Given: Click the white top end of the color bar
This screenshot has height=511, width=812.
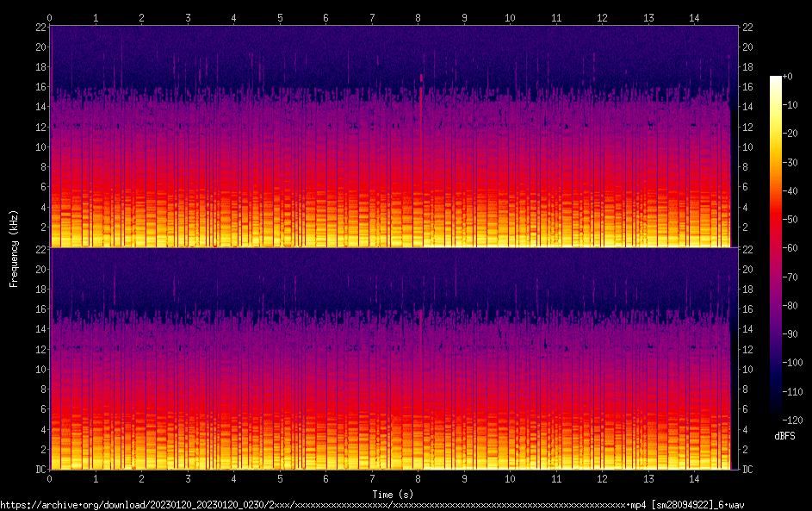Looking at the screenshot, I should [776, 79].
